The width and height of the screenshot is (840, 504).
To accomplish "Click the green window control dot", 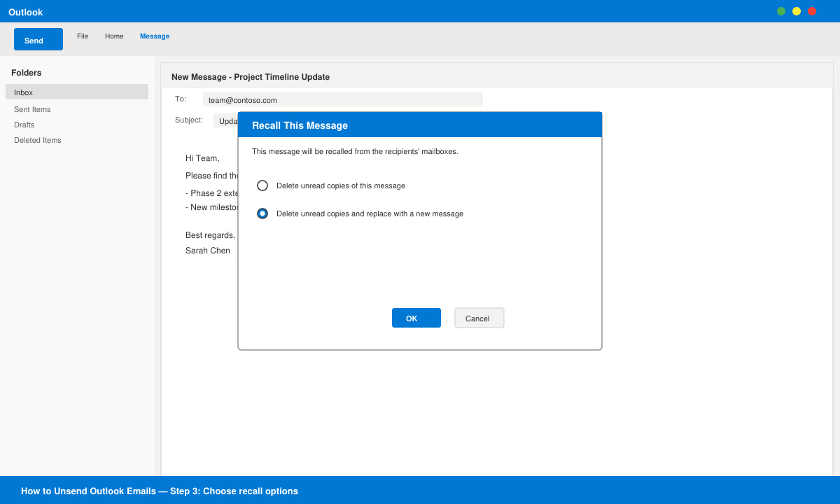I will tap(781, 11).
